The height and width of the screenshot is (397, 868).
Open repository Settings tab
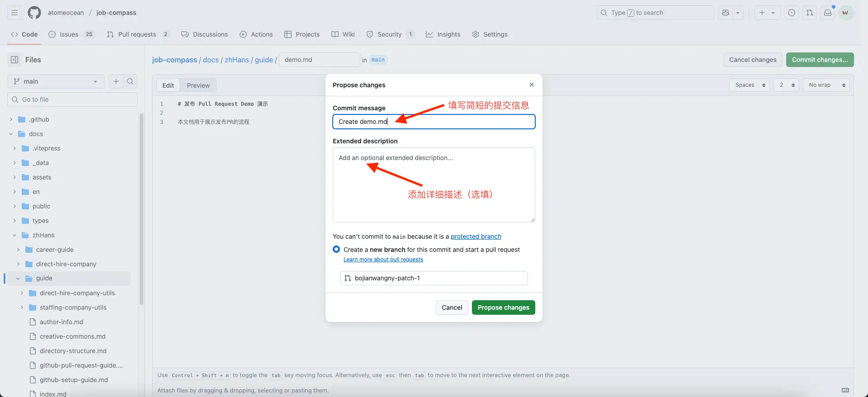[490, 34]
